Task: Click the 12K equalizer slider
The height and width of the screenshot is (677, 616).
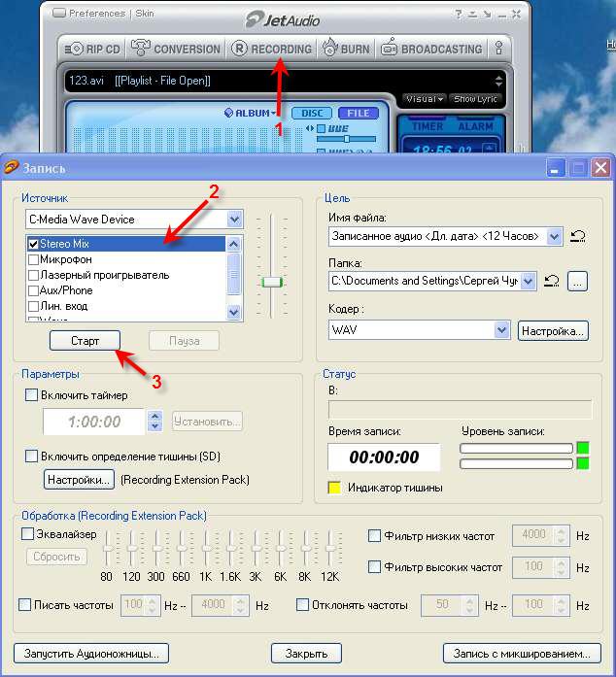Action: [330, 549]
